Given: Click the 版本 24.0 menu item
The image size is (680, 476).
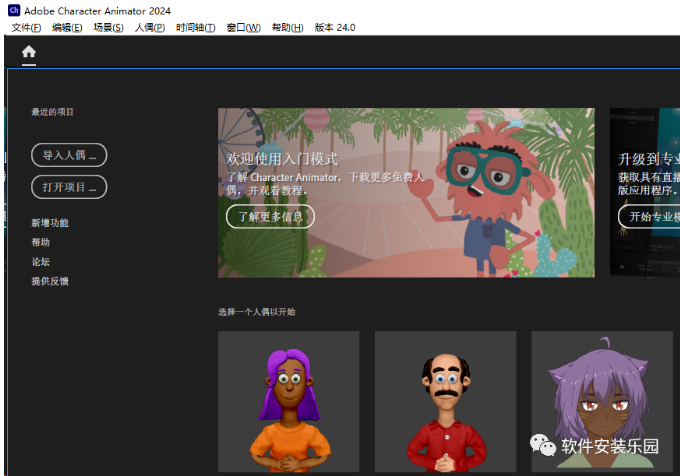Looking at the screenshot, I should 335,28.
